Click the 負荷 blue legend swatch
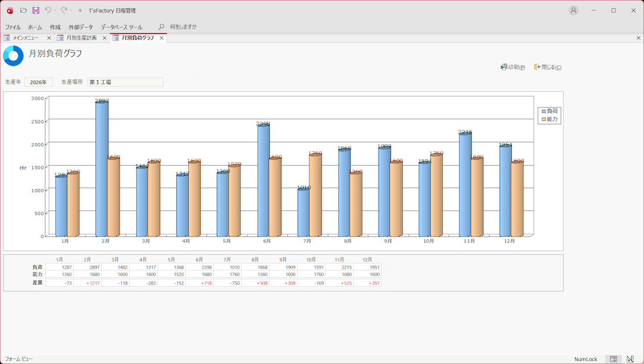The image size is (644, 364). click(x=543, y=111)
